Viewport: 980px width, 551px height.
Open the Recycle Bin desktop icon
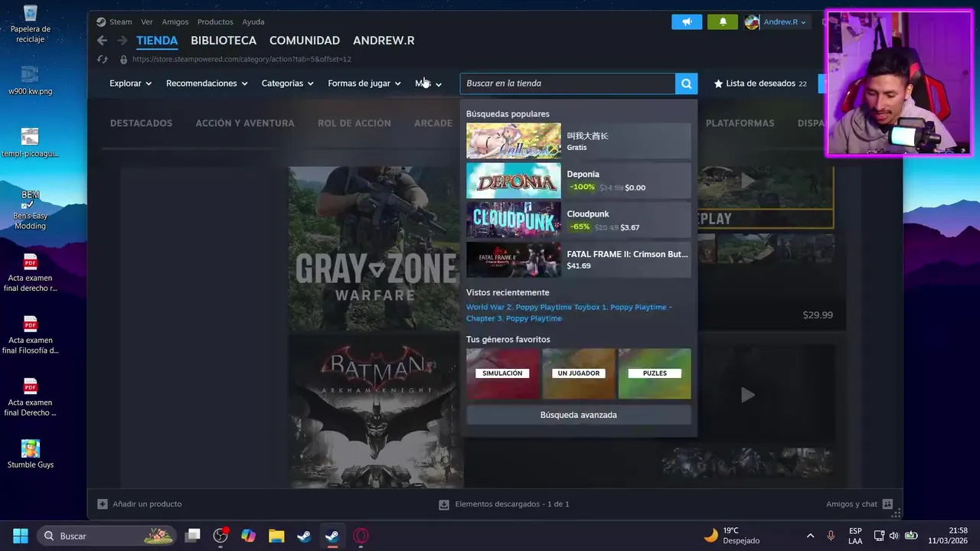tap(31, 13)
